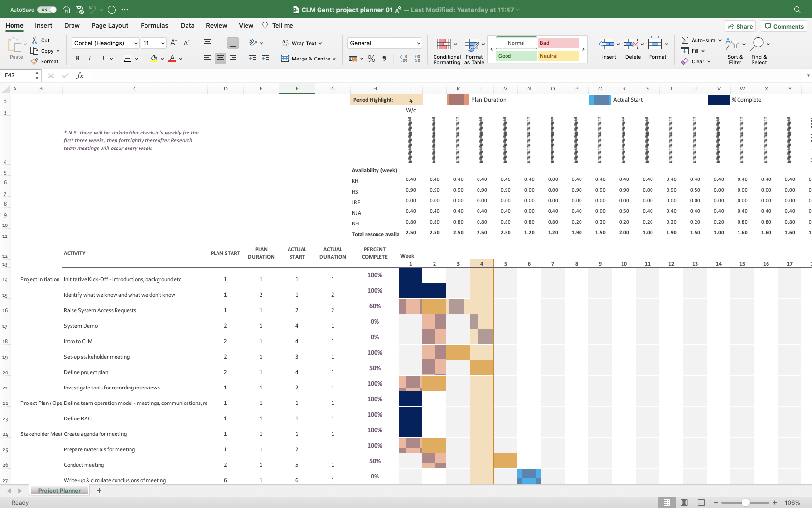Toggle italic formatting
Screen dimensions: 812x508
[x=89, y=59]
